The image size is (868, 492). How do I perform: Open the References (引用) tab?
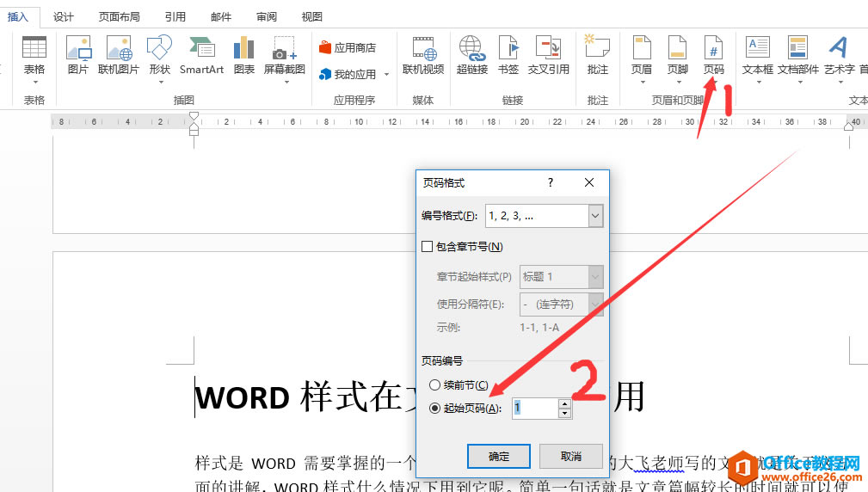tap(175, 16)
